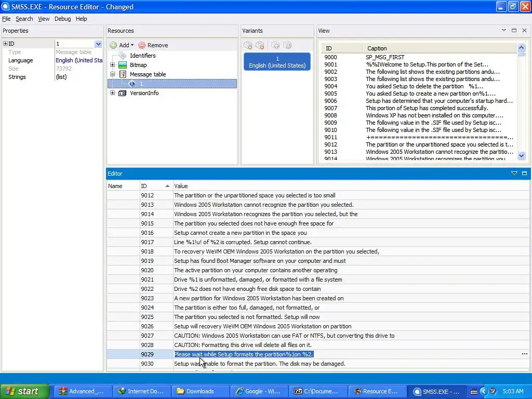Sort Editor by the ID column

(156, 186)
